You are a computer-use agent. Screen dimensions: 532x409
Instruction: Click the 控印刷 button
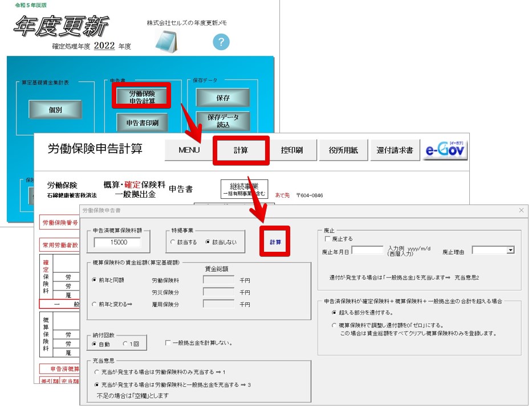click(x=292, y=150)
